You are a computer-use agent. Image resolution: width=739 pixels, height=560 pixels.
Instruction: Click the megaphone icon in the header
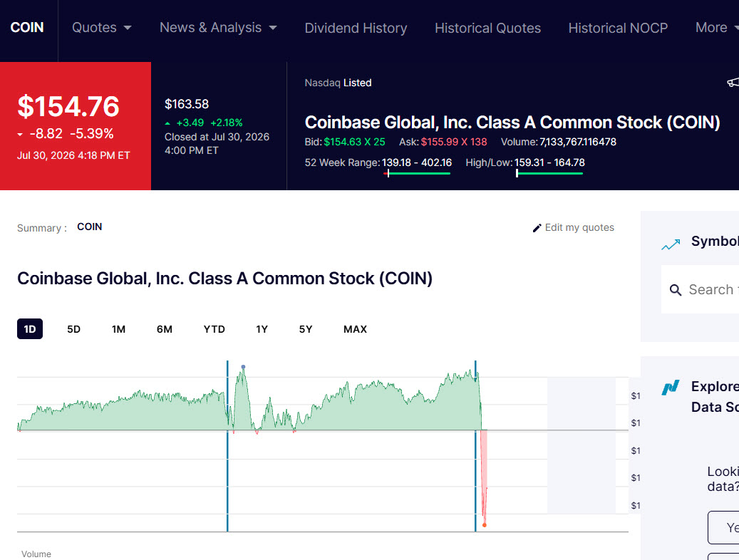click(733, 83)
